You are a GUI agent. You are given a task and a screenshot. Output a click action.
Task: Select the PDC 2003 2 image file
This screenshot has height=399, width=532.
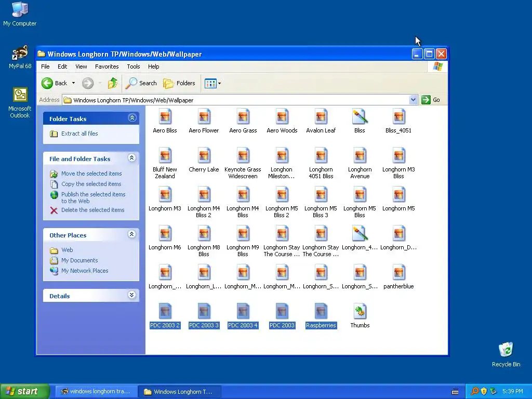[x=165, y=316]
